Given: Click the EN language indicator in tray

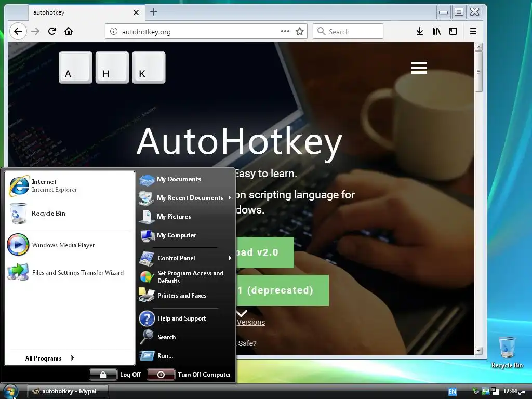Looking at the screenshot, I should 453,392.
